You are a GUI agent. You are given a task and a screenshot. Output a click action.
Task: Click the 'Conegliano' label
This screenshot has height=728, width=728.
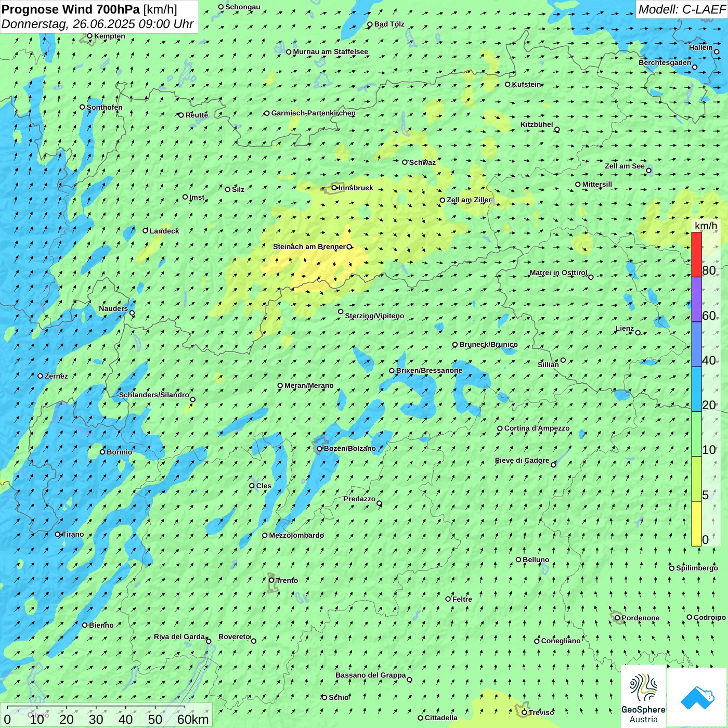[561, 641]
